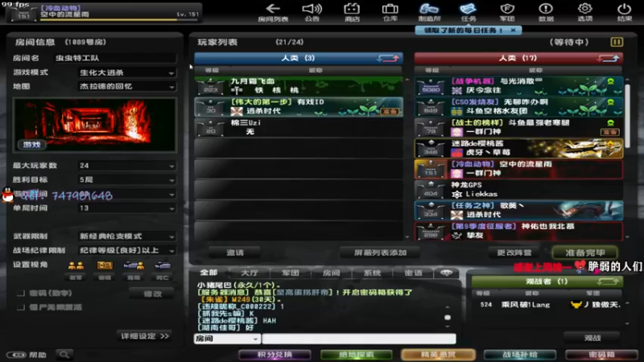Click the 屏蔽列表添加 block list button
Image resolution: width=644 pixels, height=362 pixels.
pyautogui.click(x=380, y=253)
